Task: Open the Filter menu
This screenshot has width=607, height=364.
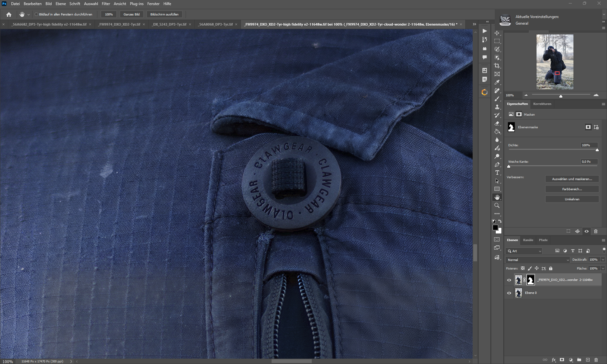Action: click(x=106, y=4)
